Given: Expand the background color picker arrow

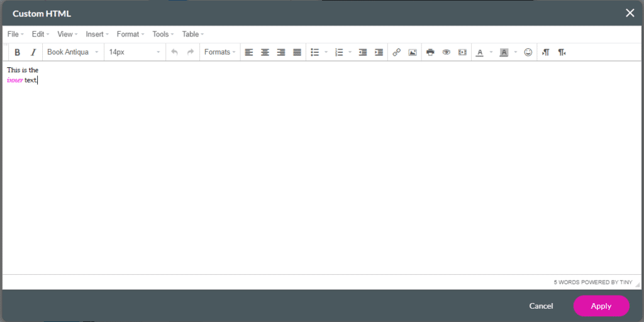Looking at the screenshot, I should click(x=516, y=52).
